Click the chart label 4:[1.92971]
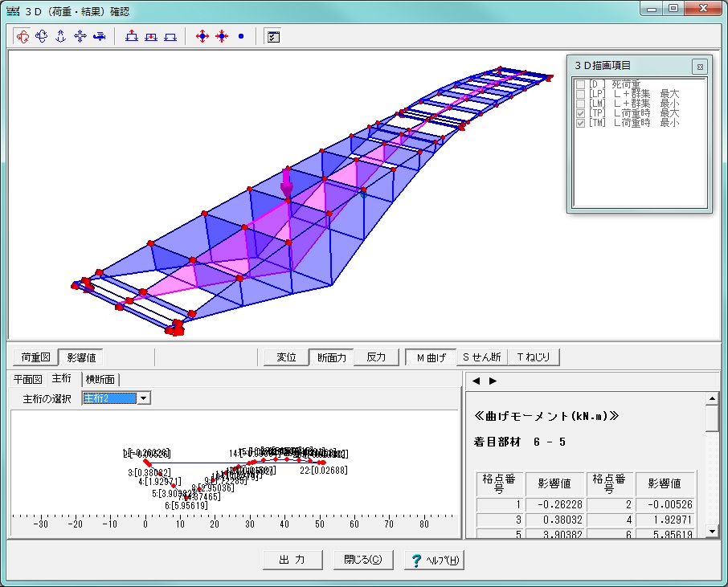Image resolution: width=728 pixels, height=587 pixels. (x=160, y=482)
